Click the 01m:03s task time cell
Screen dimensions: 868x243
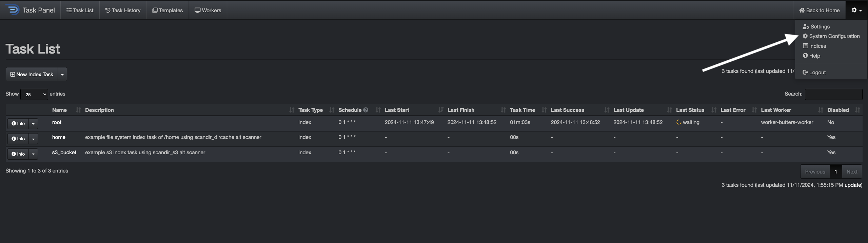pos(520,122)
